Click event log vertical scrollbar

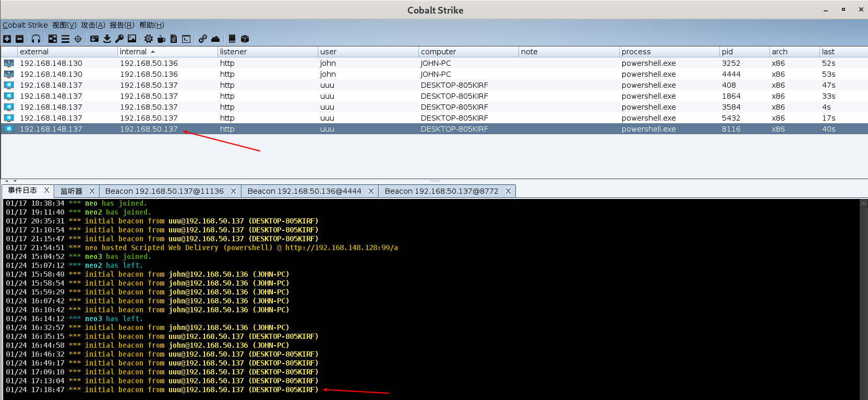pyautogui.click(x=863, y=299)
